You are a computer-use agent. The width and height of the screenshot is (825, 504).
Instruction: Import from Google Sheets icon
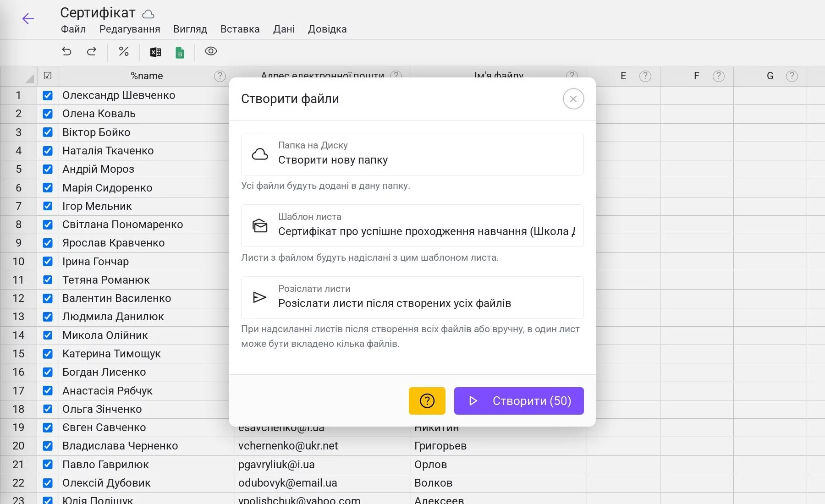click(180, 52)
